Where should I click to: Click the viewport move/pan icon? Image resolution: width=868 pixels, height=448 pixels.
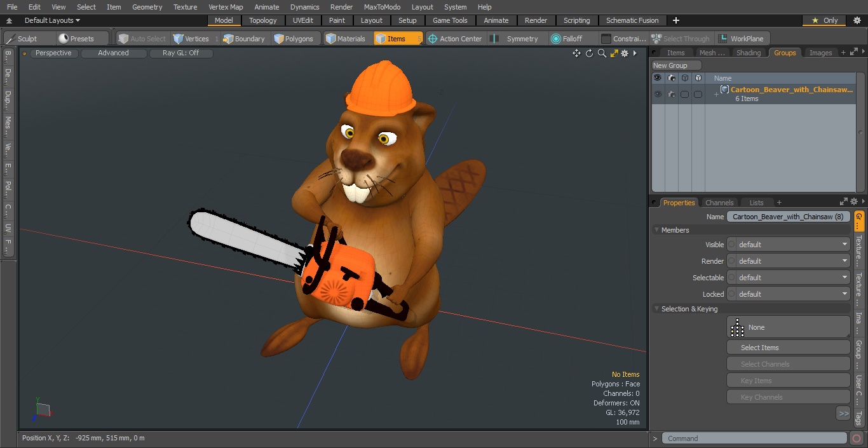point(576,53)
